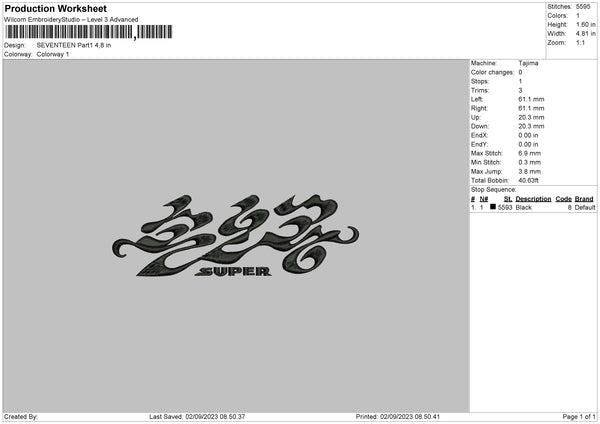Click the Stop Sequence heading
The width and height of the screenshot is (600, 424).
point(494,190)
